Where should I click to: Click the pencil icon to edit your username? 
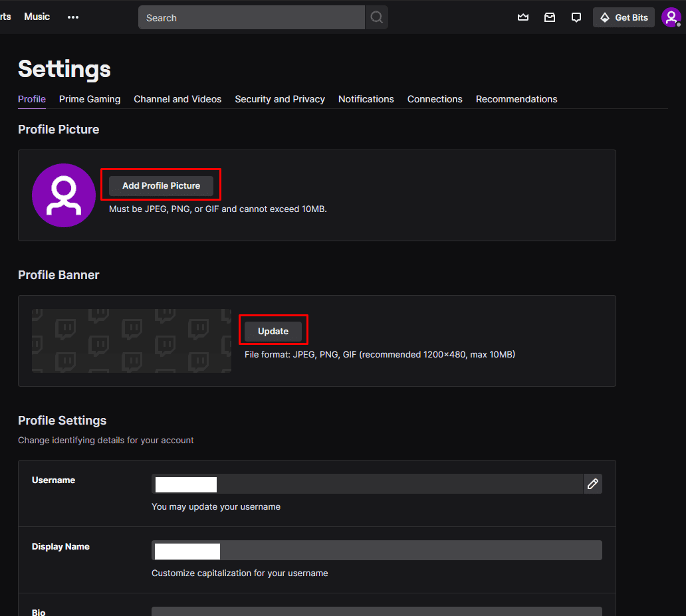coord(592,484)
